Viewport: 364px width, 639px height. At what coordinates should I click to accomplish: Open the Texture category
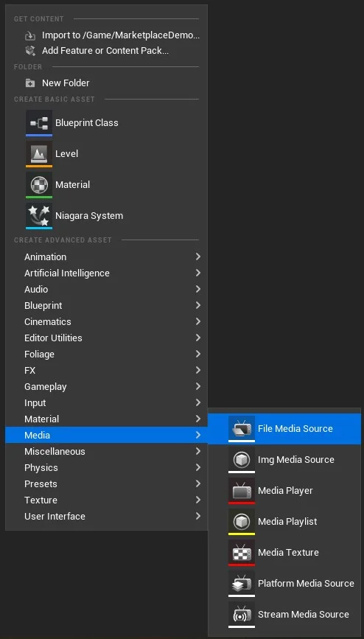pos(106,500)
